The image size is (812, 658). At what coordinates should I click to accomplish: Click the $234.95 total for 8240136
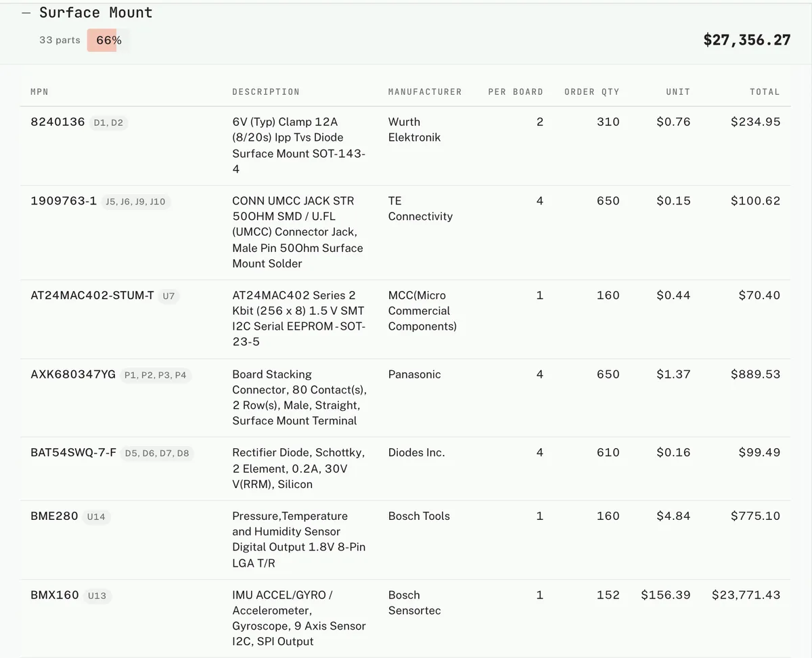point(755,122)
